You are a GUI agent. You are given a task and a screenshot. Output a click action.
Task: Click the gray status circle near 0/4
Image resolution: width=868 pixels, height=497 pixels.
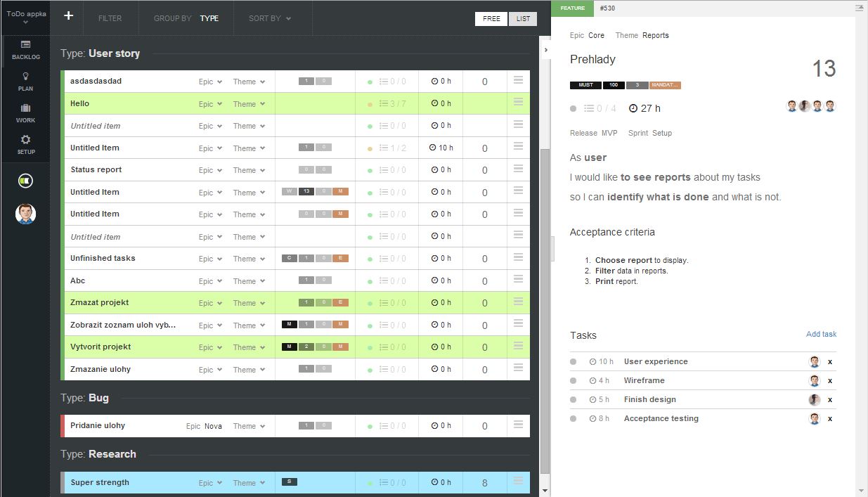572,108
